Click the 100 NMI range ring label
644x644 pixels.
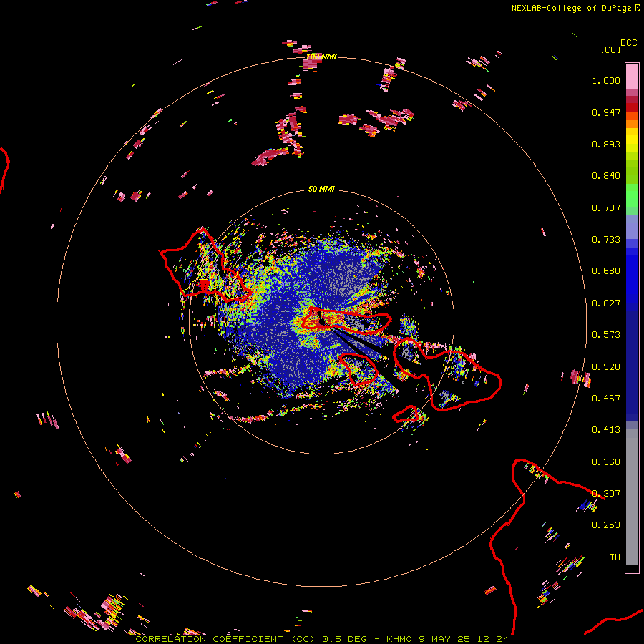tap(321, 57)
